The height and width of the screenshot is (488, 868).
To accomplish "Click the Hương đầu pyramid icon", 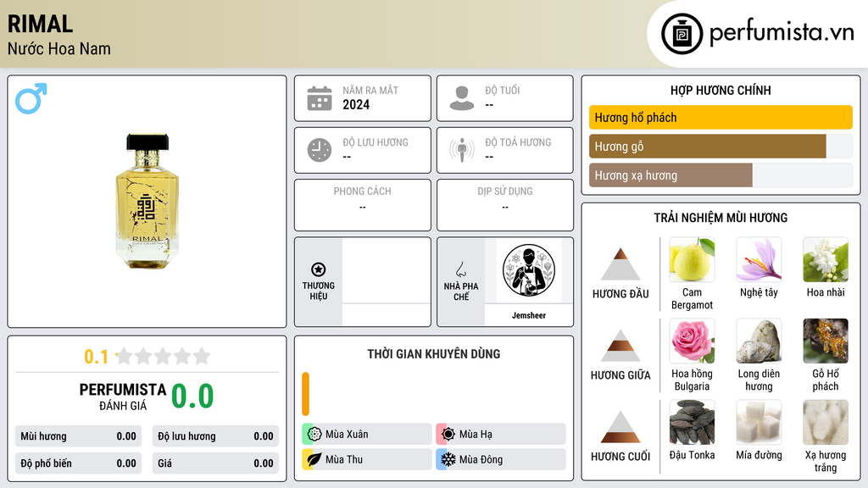I will coord(620,264).
